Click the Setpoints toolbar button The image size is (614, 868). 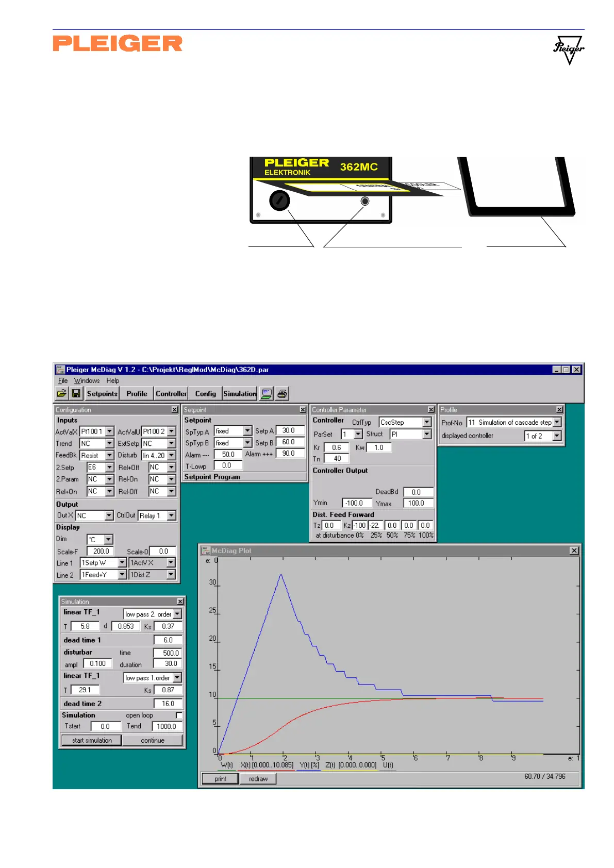click(x=102, y=393)
